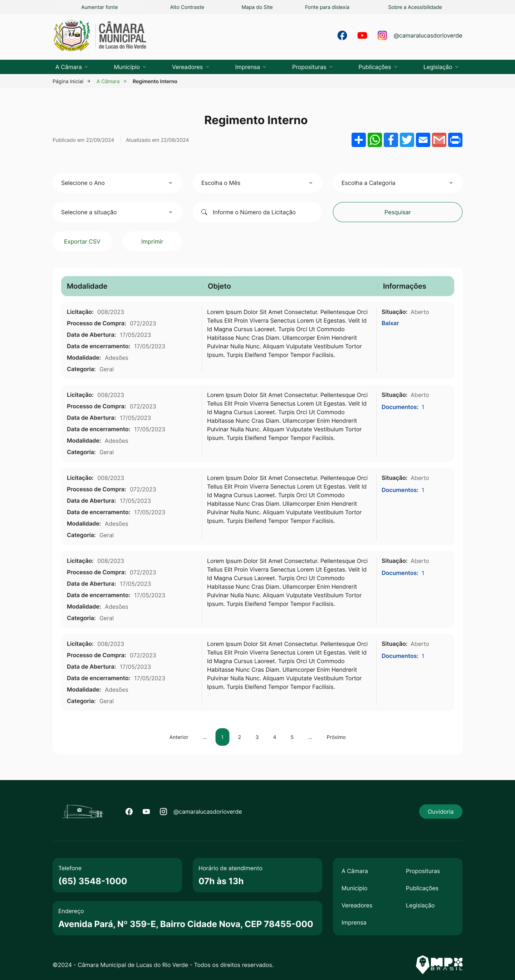Open the Proposituras navigation menu
Screen dimensions: 515x980
click(x=312, y=67)
